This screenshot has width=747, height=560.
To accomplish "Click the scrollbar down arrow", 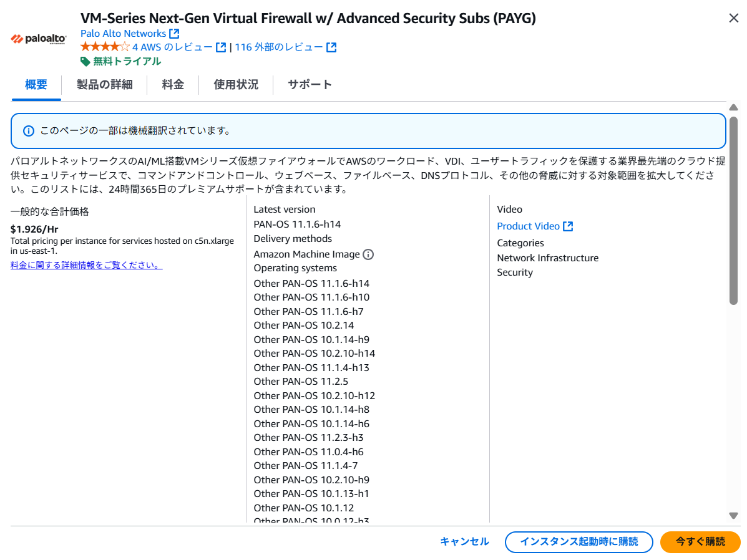I will coord(733,516).
